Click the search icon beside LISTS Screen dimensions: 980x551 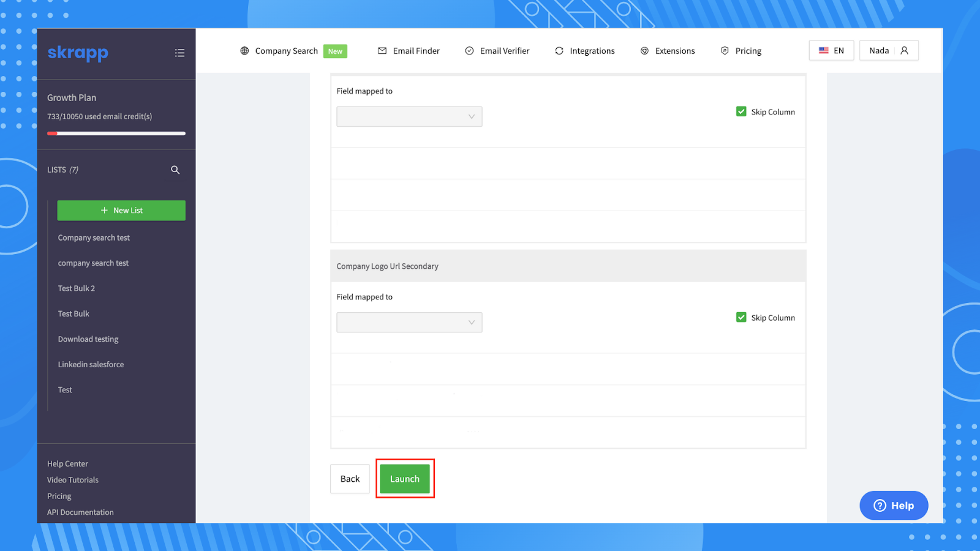[x=175, y=170]
